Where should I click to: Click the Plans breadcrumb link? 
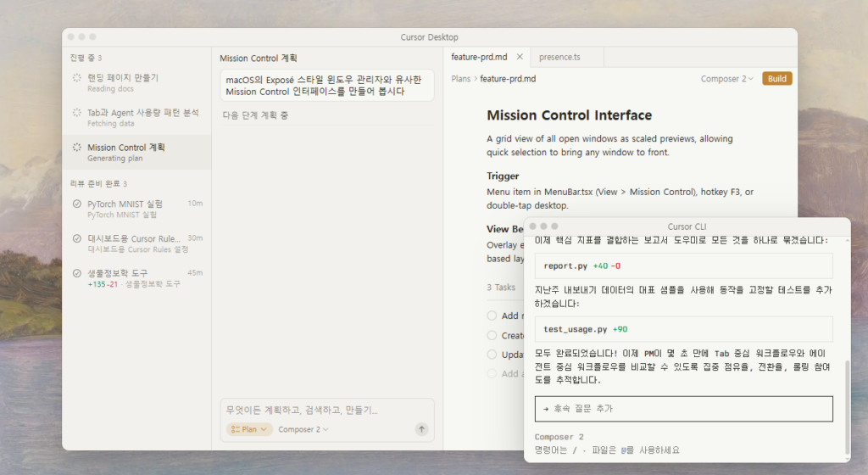[460, 79]
